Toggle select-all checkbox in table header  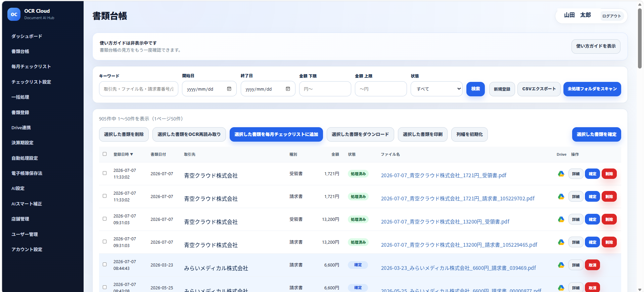coord(105,154)
